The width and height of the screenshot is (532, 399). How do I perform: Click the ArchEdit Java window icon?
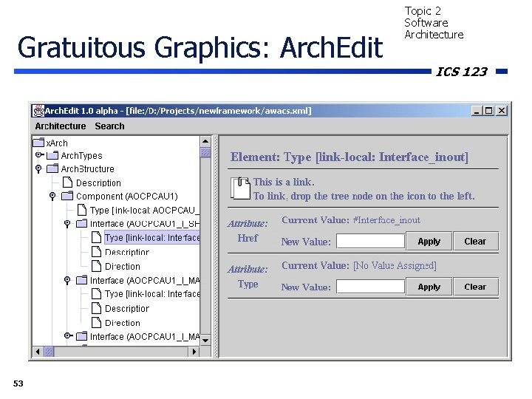[38, 111]
